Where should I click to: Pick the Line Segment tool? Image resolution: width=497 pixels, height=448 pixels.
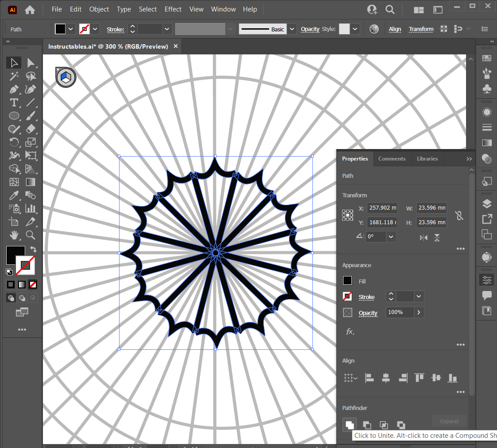pyautogui.click(x=31, y=103)
